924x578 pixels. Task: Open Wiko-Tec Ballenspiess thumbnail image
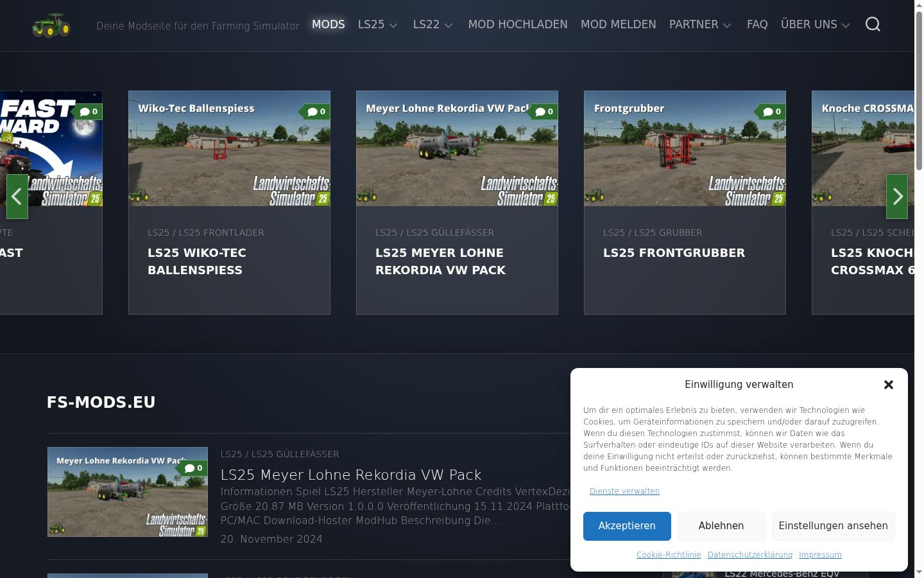[229, 148]
